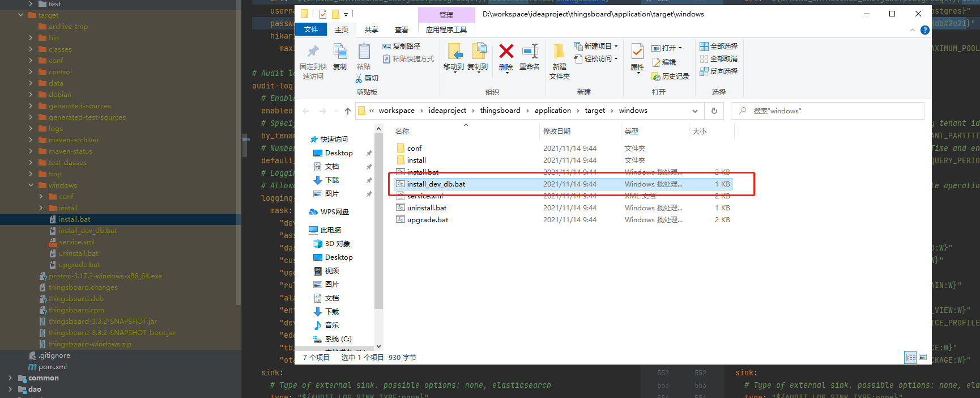Click New folder (新建文件夹) icon
The image size is (980, 398).
point(559,52)
